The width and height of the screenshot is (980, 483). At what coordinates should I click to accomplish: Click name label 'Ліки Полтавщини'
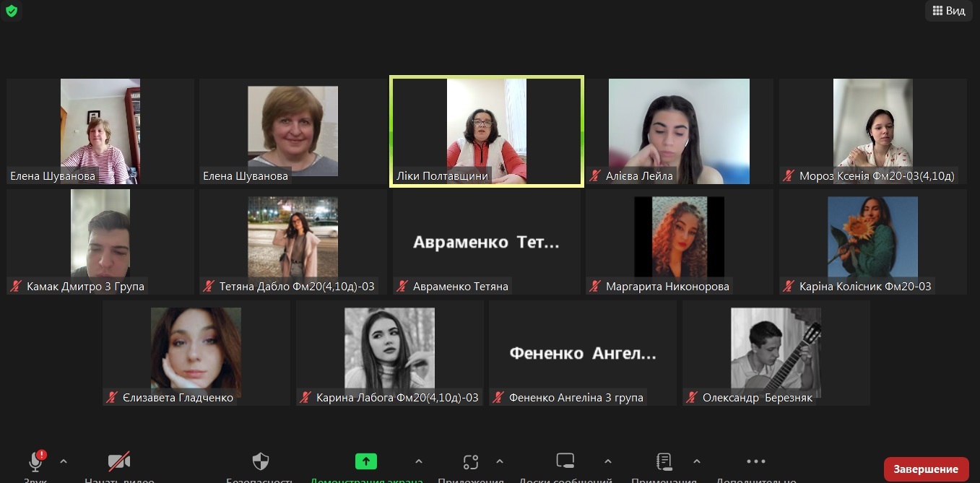tap(443, 175)
